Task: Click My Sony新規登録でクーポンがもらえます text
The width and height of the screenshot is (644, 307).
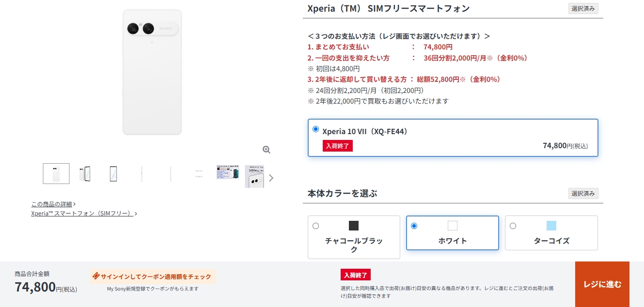Action: (x=153, y=289)
